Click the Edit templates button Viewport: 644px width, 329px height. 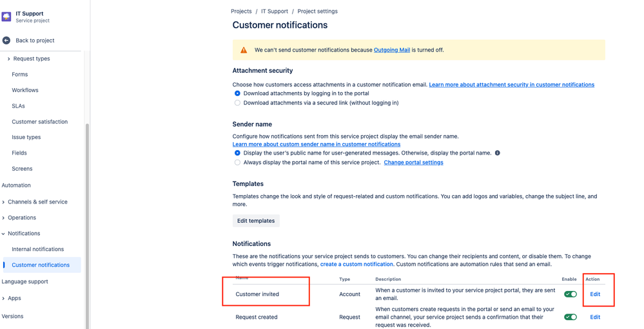(x=256, y=221)
